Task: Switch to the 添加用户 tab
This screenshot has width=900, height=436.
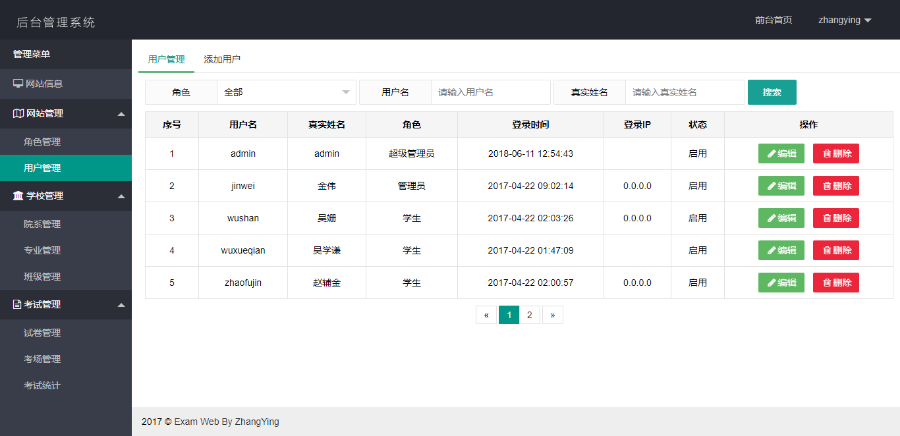Action: tap(222, 59)
